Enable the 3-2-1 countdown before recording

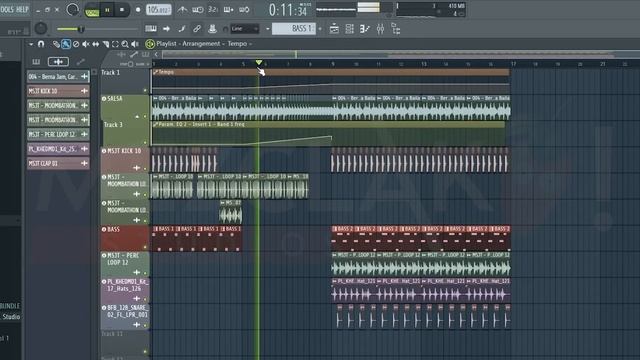[213, 9]
